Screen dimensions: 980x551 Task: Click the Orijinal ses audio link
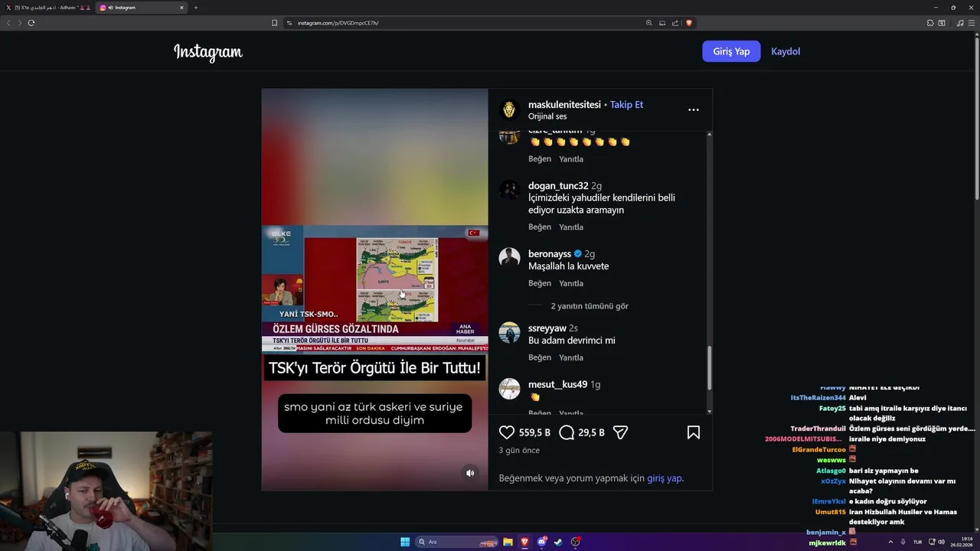[547, 116]
